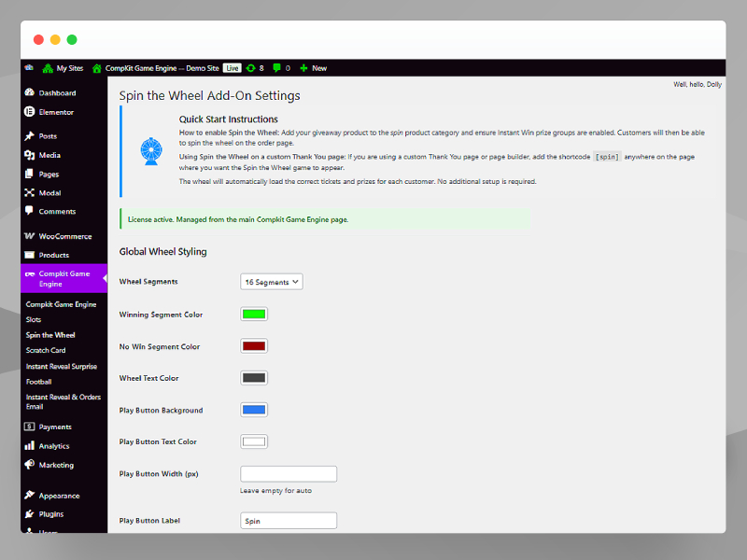Viewport: 747px width, 560px height.
Task: Open the Scratch Card settings page
Action: [47, 350]
